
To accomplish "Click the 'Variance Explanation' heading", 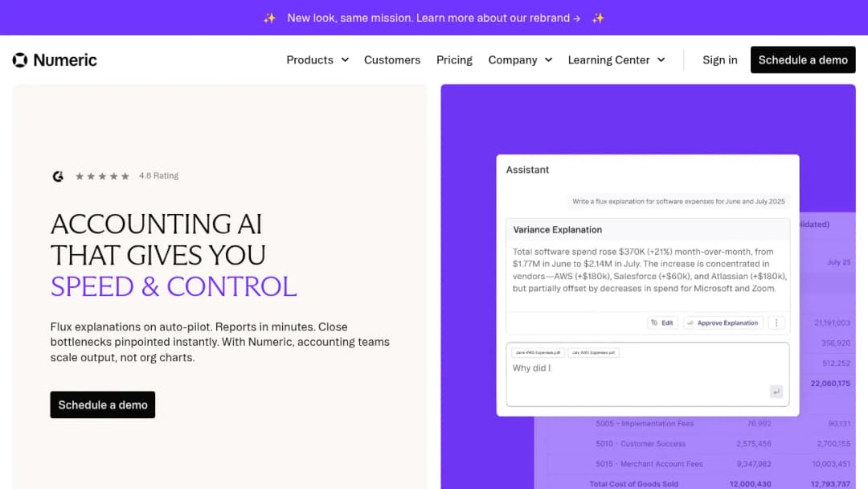I will (558, 229).
